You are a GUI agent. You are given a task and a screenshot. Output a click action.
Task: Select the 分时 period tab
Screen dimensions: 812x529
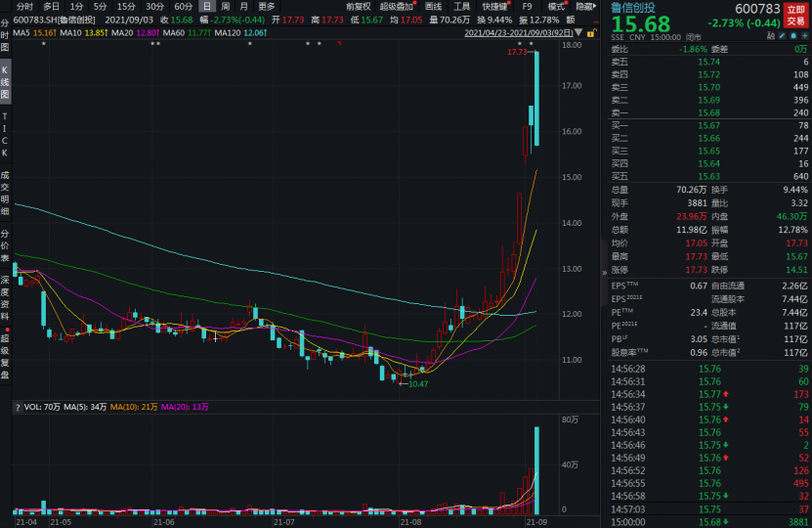tap(24, 6)
